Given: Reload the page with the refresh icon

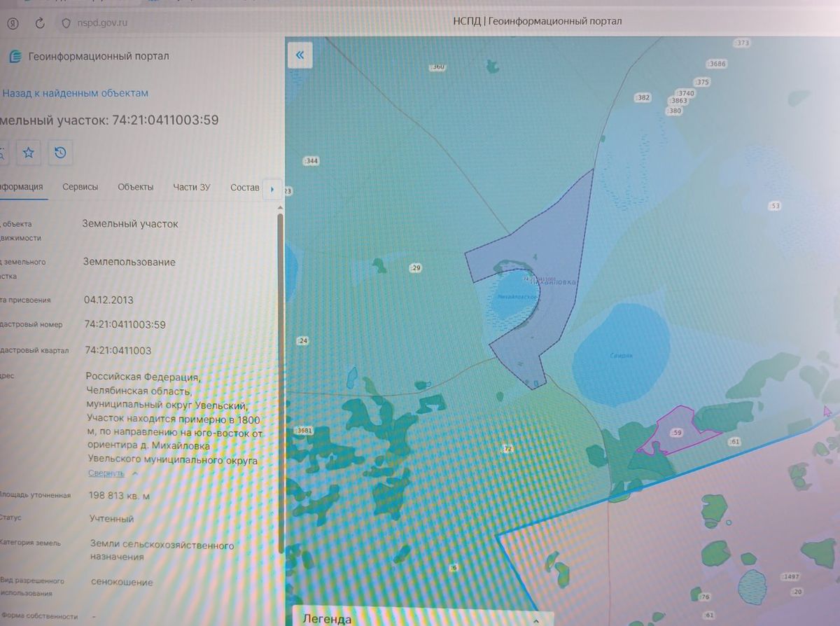Looking at the screenshot, I should [x=40, y=22].
